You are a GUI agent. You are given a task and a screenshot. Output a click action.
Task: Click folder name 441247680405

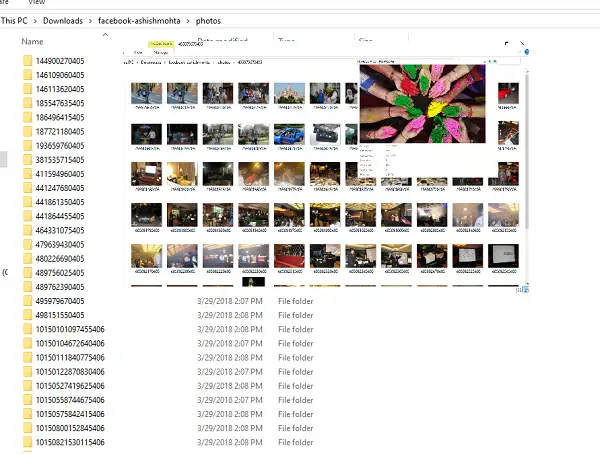click(x=60, y=188)
